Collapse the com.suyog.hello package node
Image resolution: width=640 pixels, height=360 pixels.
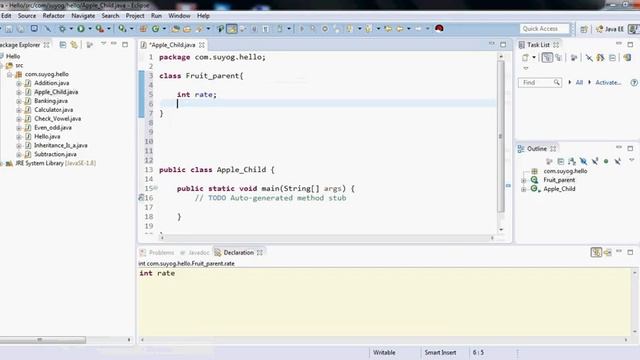9,74
